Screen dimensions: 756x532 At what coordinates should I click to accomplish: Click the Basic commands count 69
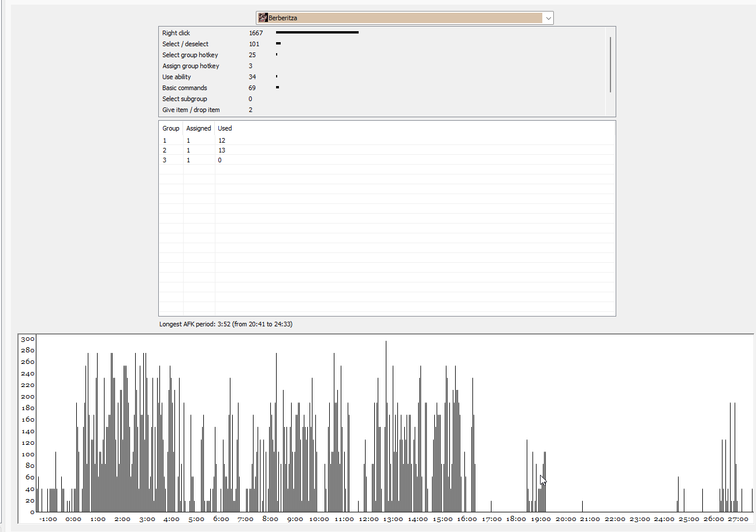252,88
